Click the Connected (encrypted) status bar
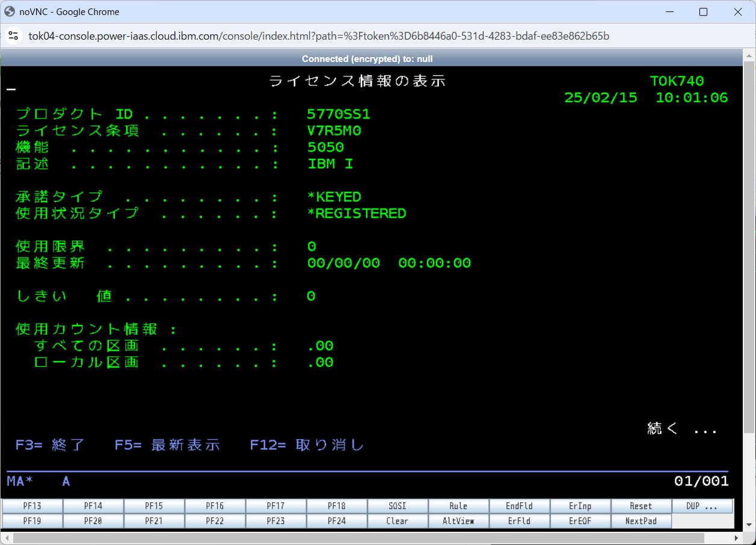The height and width of the screenshot is (545, 756). (367, 59)
